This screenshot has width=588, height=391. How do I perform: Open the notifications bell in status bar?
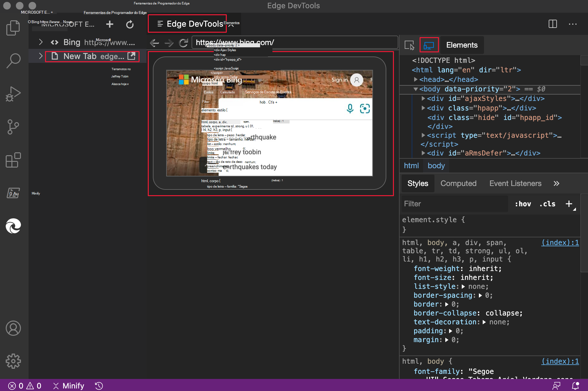point(575,386)
